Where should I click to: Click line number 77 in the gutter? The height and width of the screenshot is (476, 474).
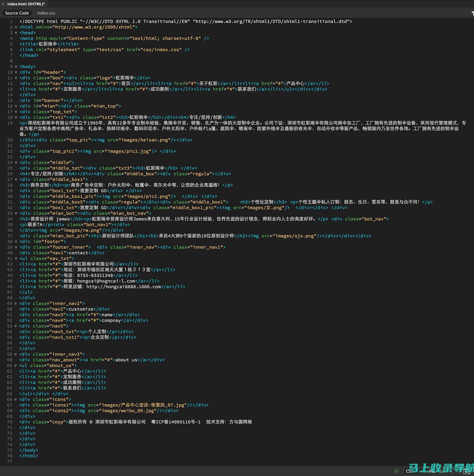10,462
